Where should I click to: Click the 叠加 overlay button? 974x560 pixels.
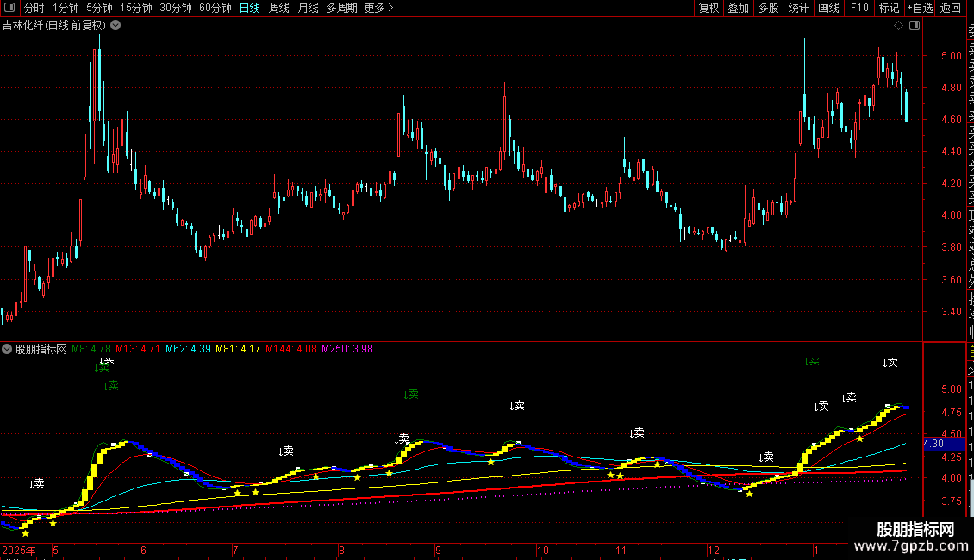click(739, 8)
